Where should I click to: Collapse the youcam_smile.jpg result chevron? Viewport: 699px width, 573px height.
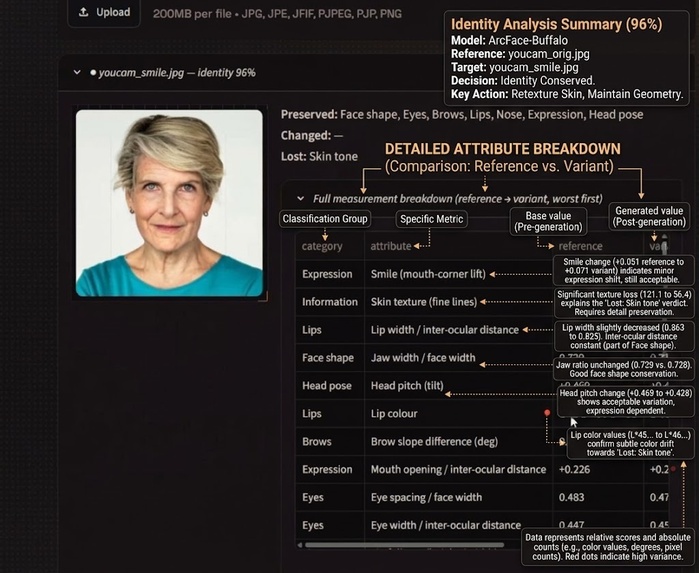77,72
